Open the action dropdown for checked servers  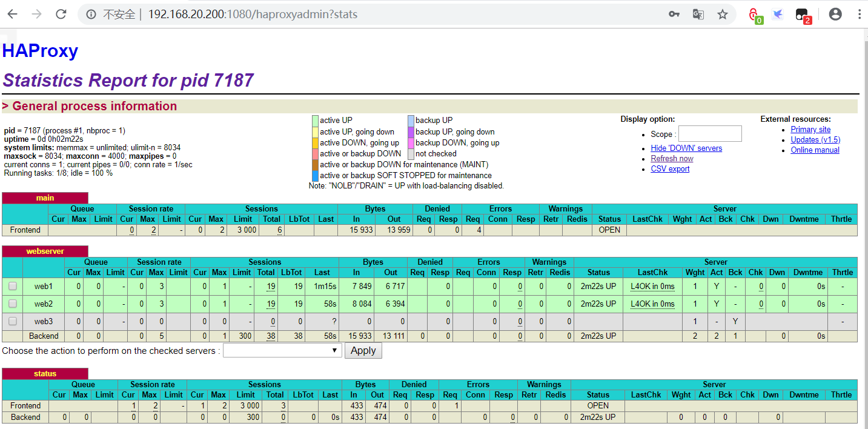pos(282,350)
